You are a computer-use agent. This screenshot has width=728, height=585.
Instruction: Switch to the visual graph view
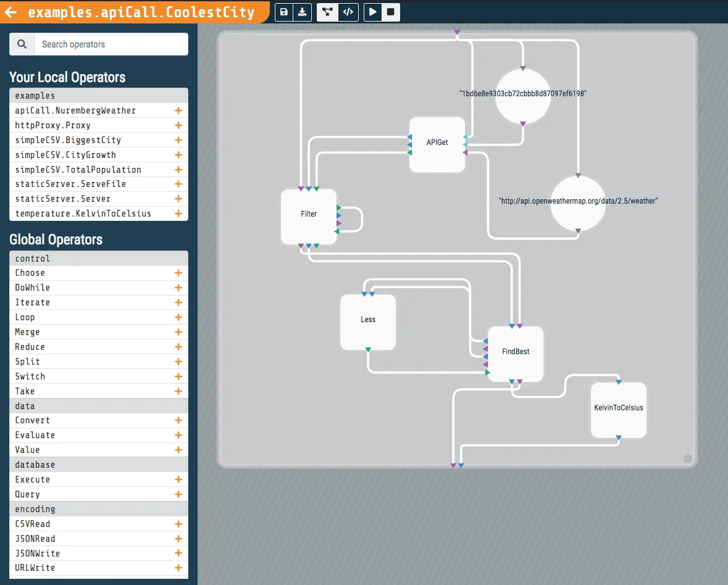[x=327, y=12]
